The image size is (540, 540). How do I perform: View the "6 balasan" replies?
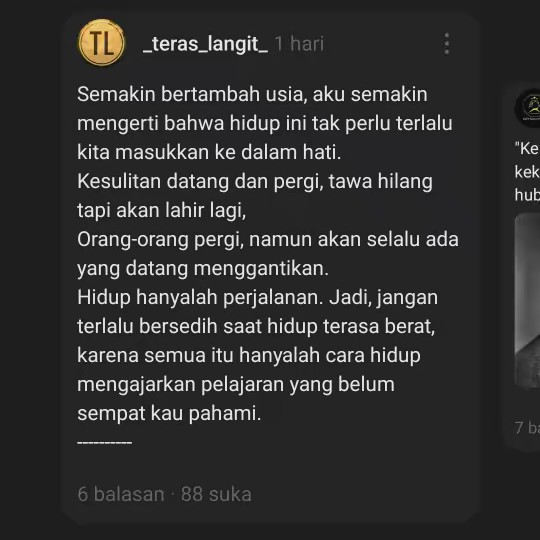121,494
